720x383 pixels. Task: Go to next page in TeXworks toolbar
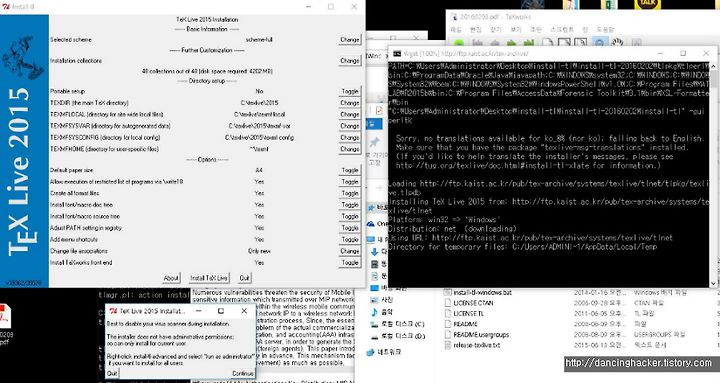coord(512,43)
